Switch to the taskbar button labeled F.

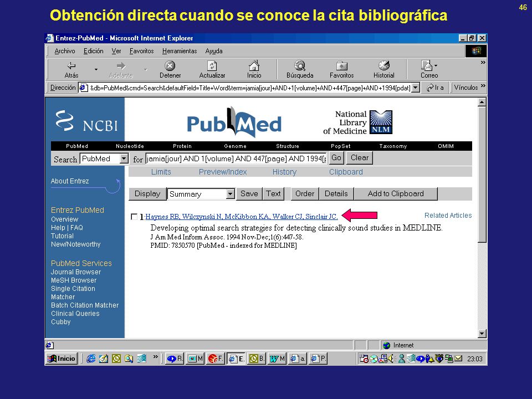point(215,359)
